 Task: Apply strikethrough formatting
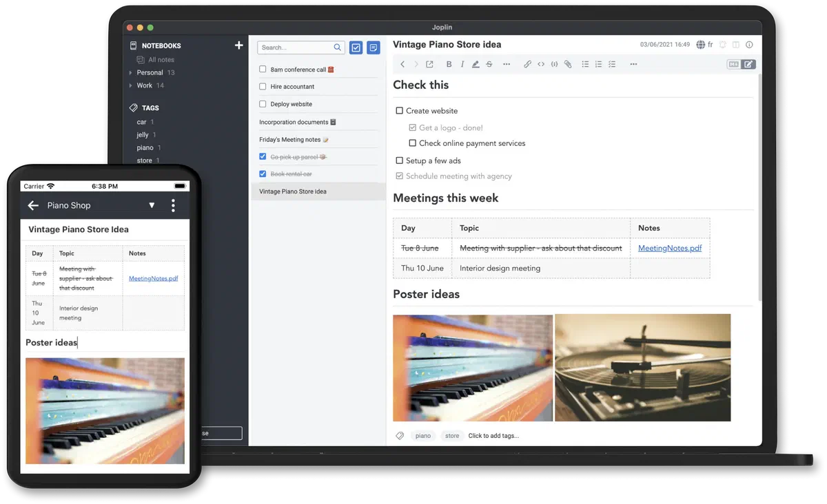click(489, 64)
